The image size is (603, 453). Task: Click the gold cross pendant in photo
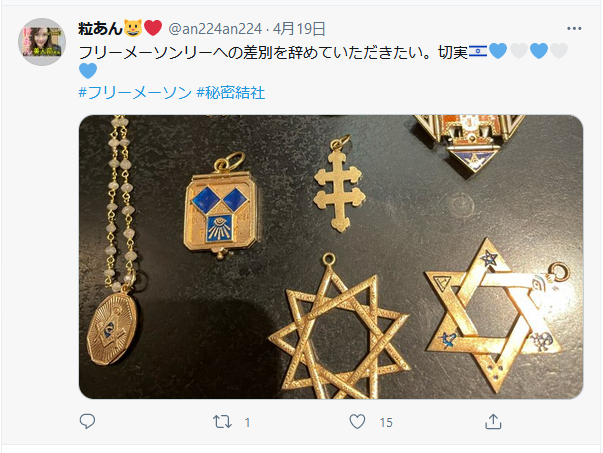(x=339, y=185)
